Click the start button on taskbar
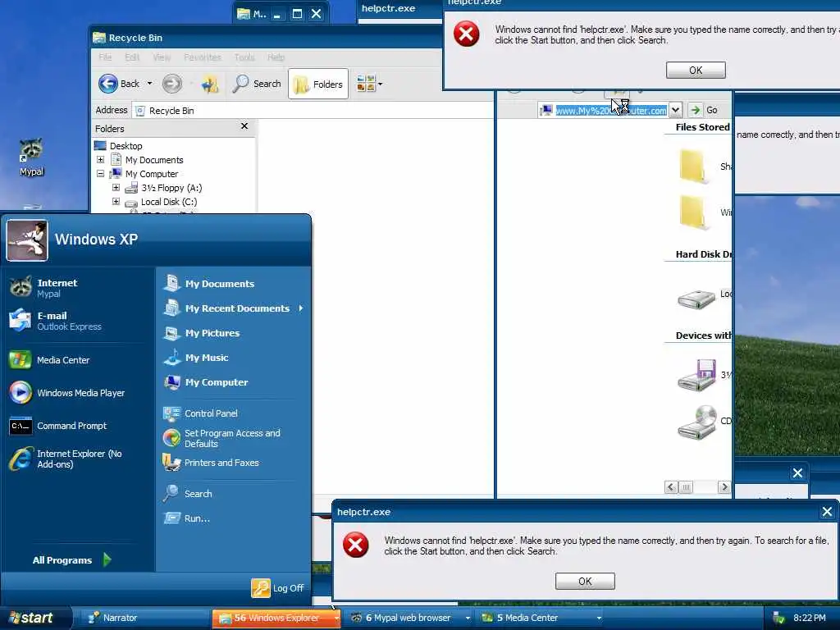This screenshot has height=630, width=840. (x=35, y=618)
